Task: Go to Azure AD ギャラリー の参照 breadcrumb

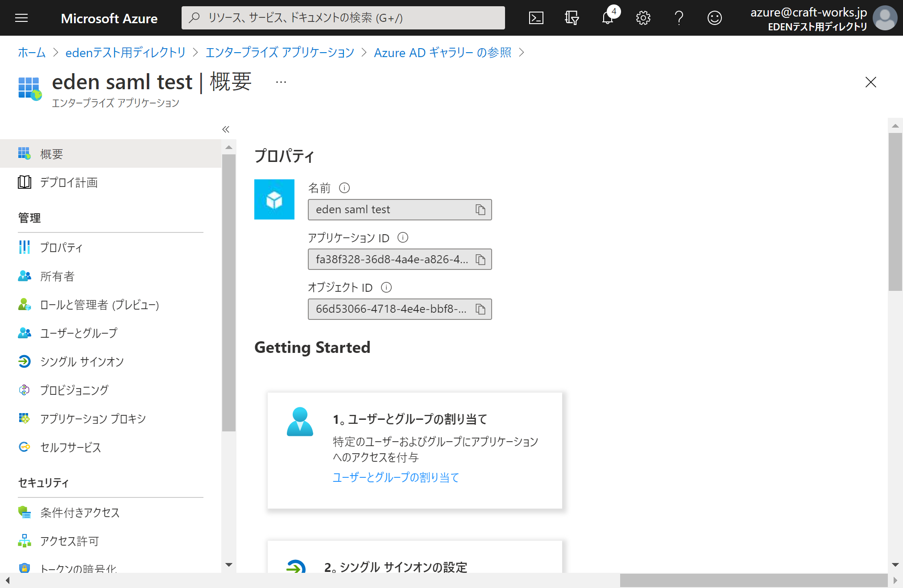Action: (443, 53)
